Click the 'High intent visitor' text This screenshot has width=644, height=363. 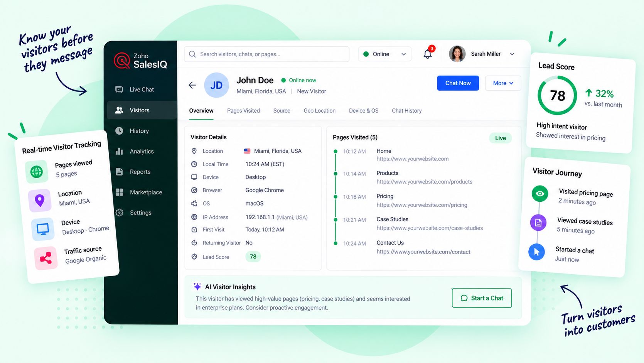coord(562,126)
